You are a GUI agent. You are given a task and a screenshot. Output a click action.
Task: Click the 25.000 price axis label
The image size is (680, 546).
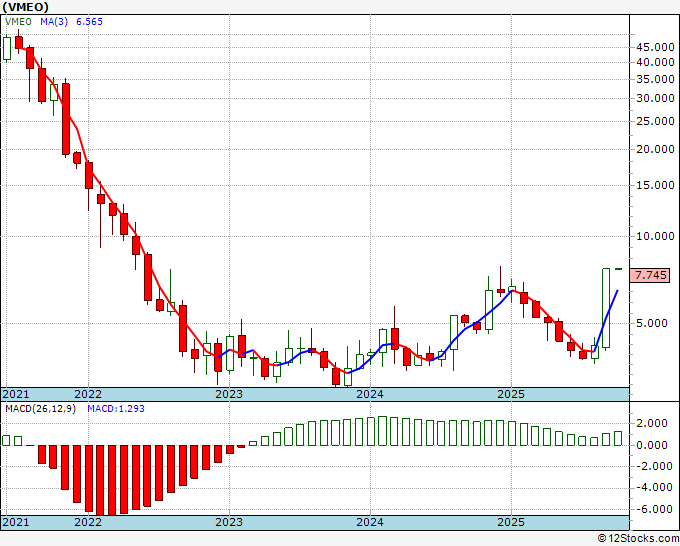pos(655,121)
